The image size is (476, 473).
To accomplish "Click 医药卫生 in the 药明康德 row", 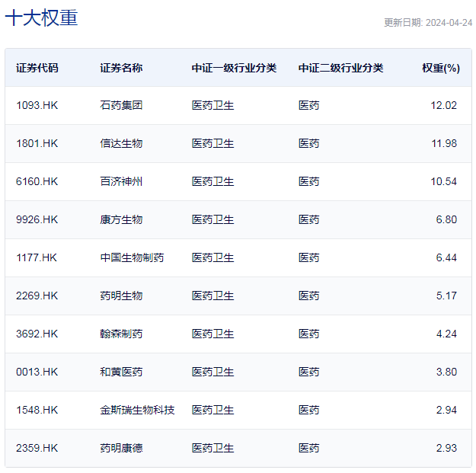I will point(212,448).
